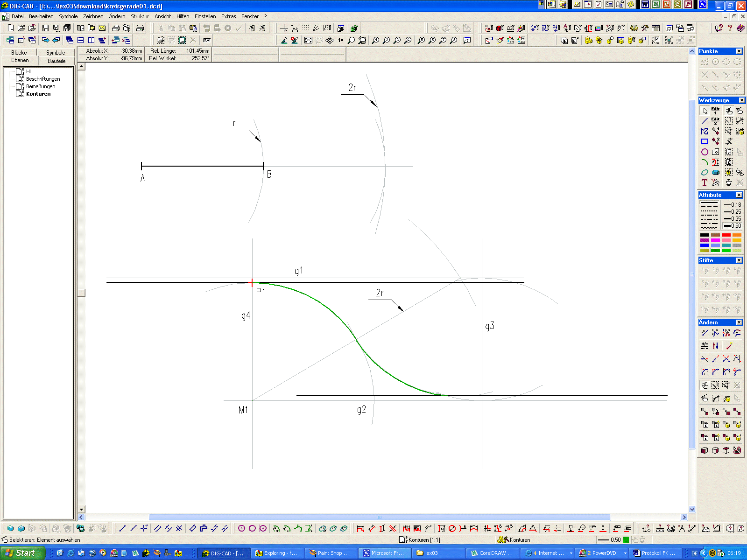Screen dimensions: 747x560
Task: Open the Internet taskbar group dropdown
Action: pos(571,553)
